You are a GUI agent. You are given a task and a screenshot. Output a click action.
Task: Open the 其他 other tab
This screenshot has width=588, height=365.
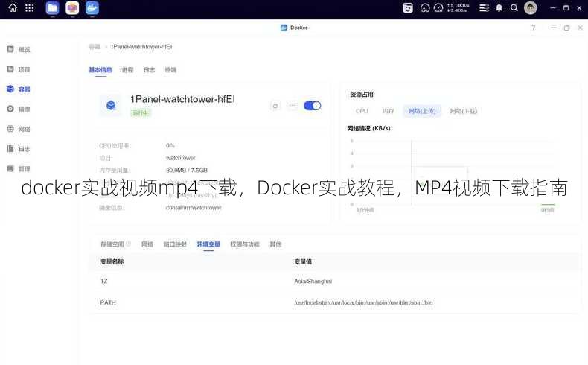pos(275,244)
